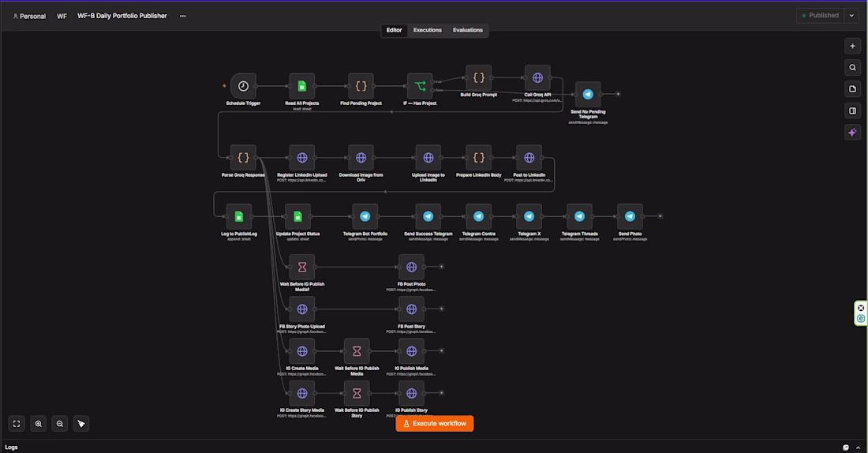
Task: Select the Register LinkedIn Upload node
Action: click(x=301, y=158)
